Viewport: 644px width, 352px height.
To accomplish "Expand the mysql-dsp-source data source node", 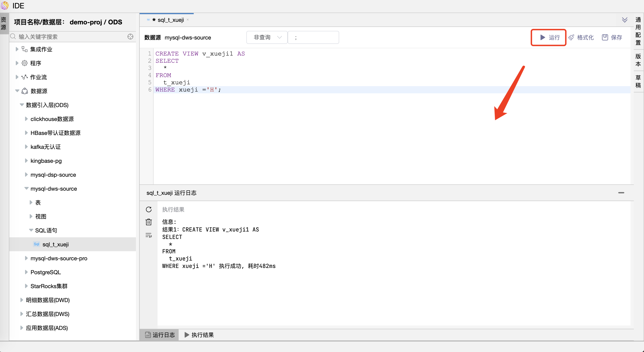I will [26, 175].
